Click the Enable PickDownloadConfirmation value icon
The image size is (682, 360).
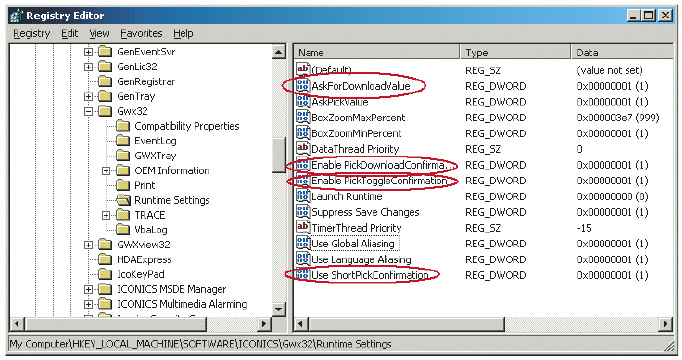tap(303, 165)
